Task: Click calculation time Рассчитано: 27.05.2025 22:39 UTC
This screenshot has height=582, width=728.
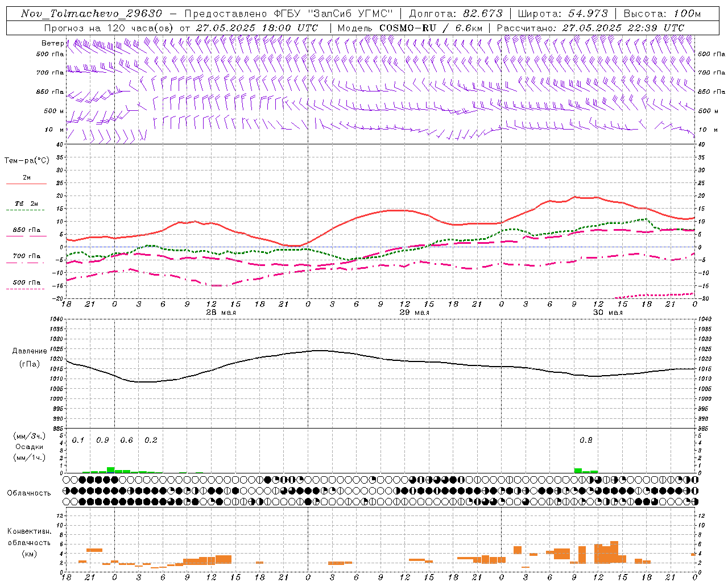Action: tap(590, 28)
